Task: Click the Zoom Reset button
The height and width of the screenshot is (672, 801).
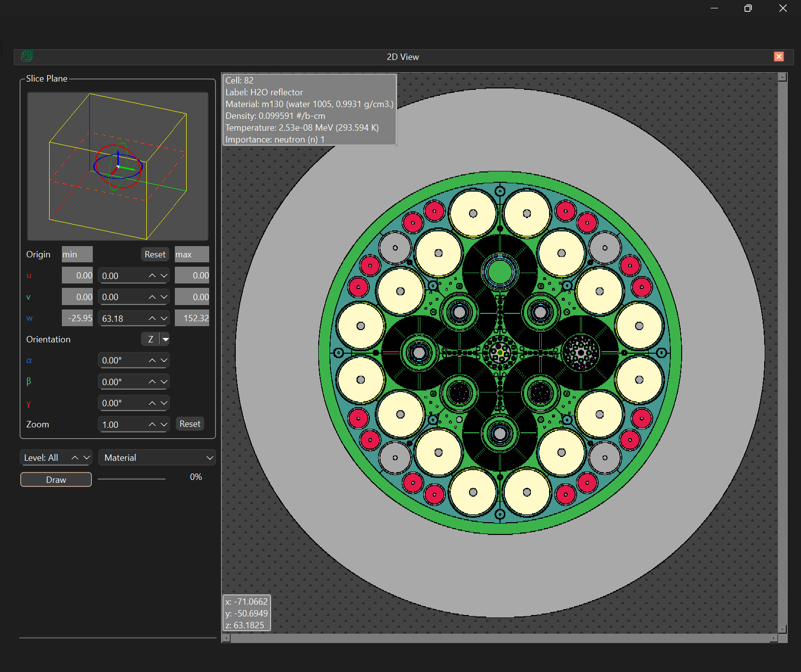Action: [190, 424]
